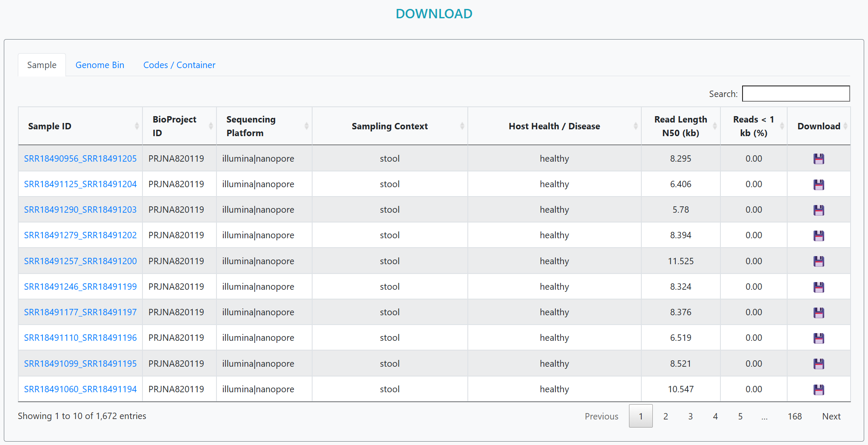The image size is (868, 445).
Task: Open sample link SRR18491279_SRR18491202
Action: 80,235
